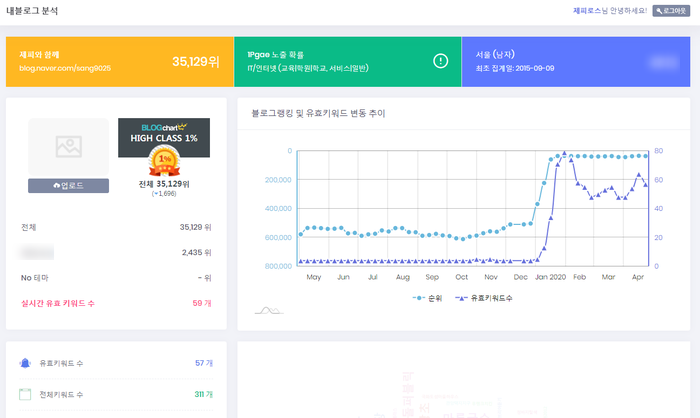Toggle the 순위 legend series
Viewport: 700px width, 418px height.
click(x=427, y=298)
